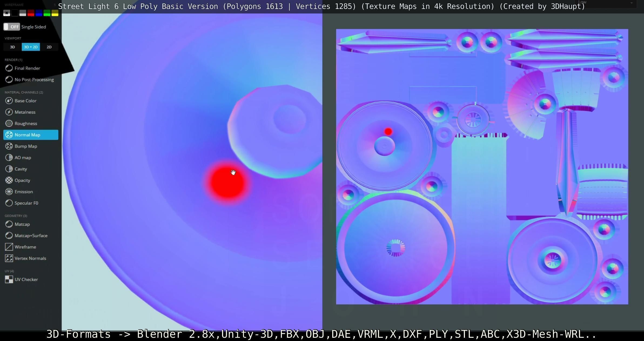Show the Cavity channel
The height and width of the screenshot is (341, 644).
click(x=21, y=169)
